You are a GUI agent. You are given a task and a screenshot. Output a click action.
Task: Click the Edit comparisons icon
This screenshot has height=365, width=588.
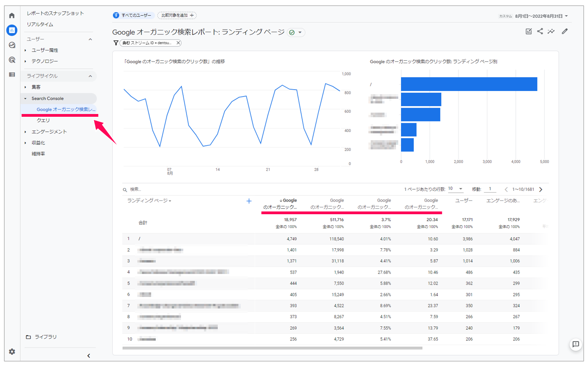point(528,31)
